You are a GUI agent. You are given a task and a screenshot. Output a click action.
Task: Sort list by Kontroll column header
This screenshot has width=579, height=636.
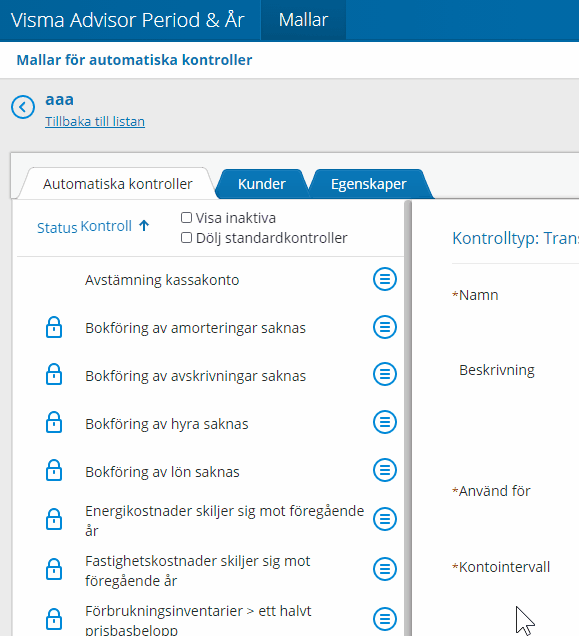coord(106,226)
